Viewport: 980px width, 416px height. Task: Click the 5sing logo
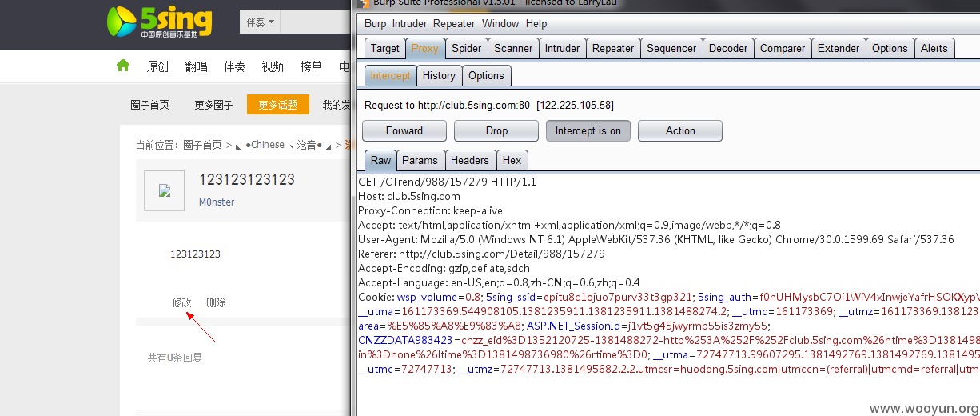(160, 22)
